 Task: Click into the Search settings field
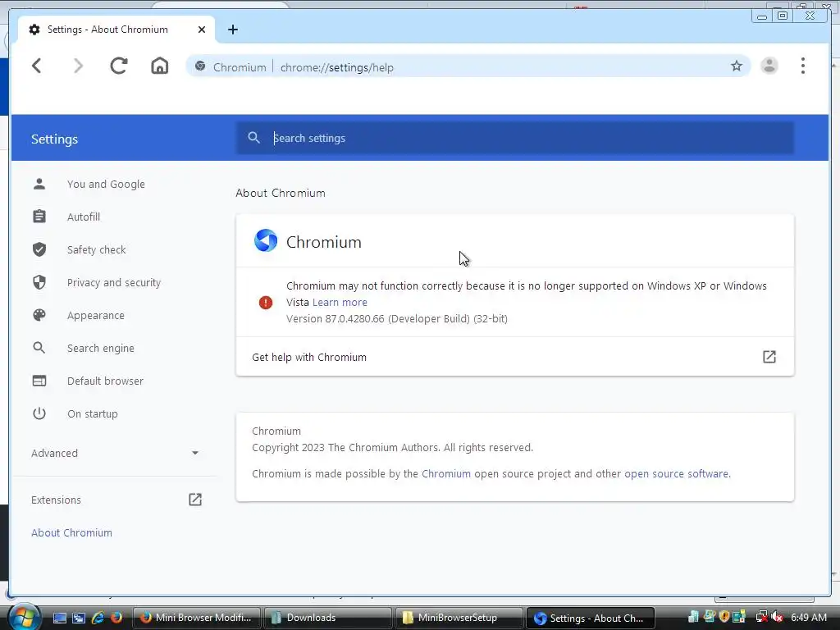pos(514,138)
